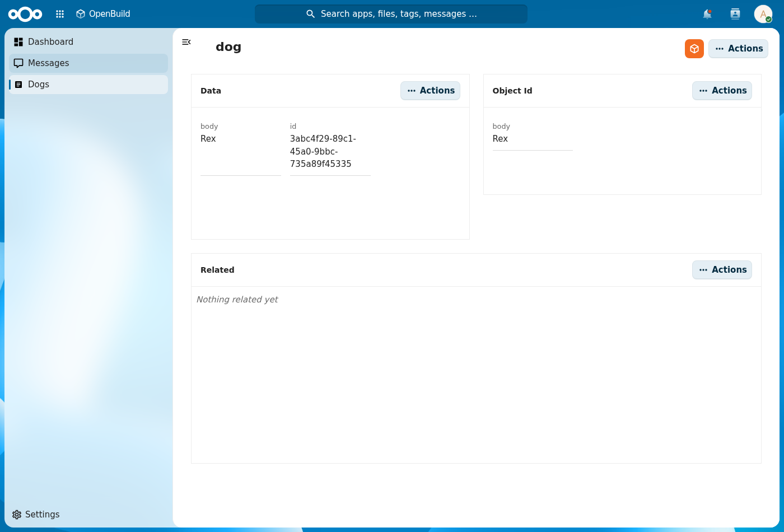Click the OpenBuild cube icon in header
The width and height of the screenshot is (784, 532).
coord(81,14)
